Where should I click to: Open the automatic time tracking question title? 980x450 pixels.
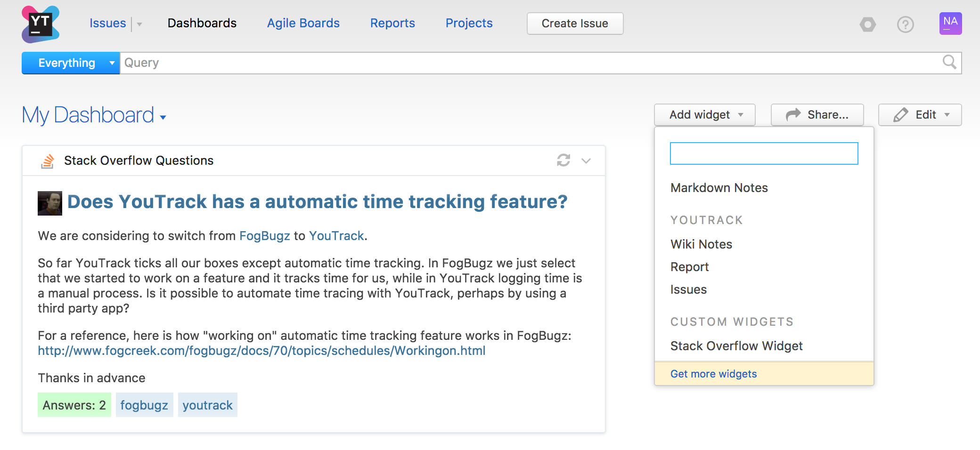[318, 201]
